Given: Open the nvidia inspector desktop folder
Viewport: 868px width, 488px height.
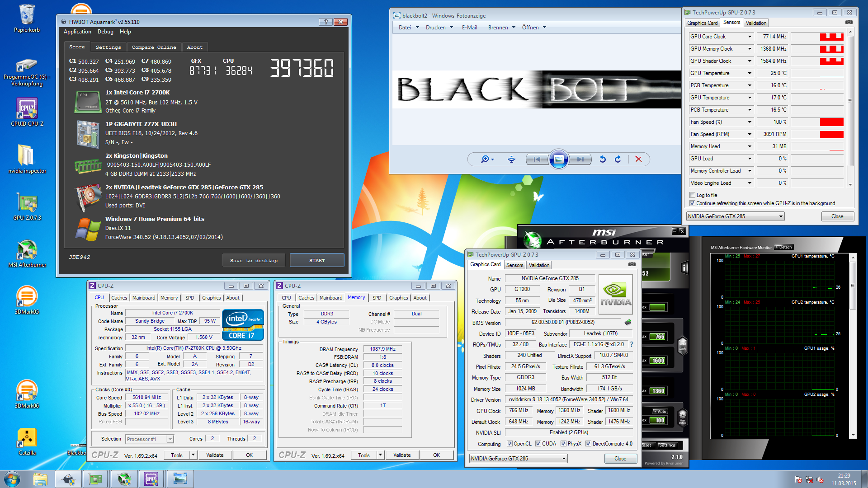Looking at the screenshot, I should 27,159.
